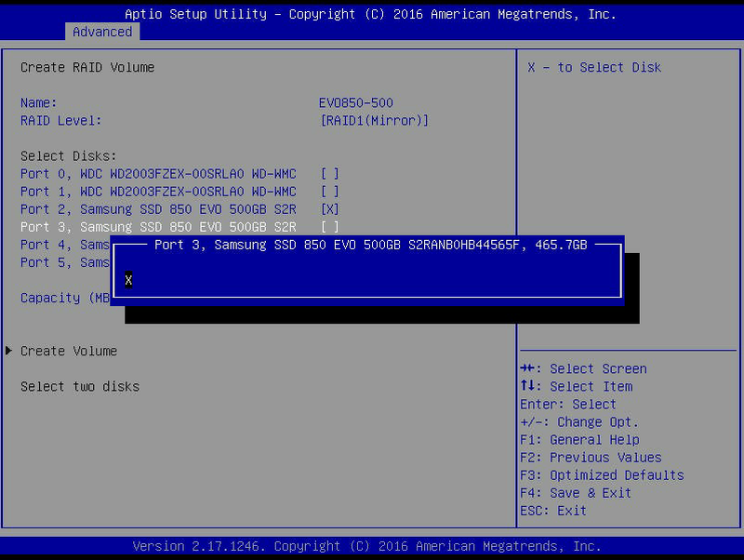Click the Select Screen key hint
The height and width of the screenshot is (560, 744).
click(584, 368)
